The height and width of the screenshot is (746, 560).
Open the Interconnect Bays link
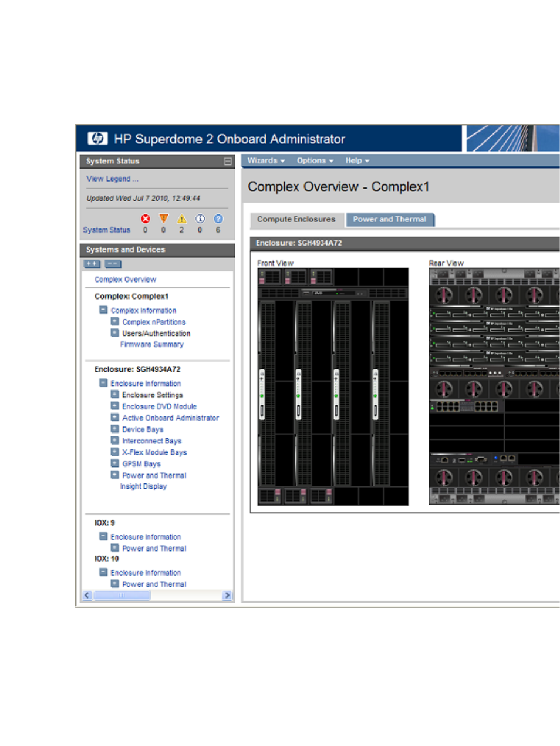pyautogui.click(x=151, y=441)
